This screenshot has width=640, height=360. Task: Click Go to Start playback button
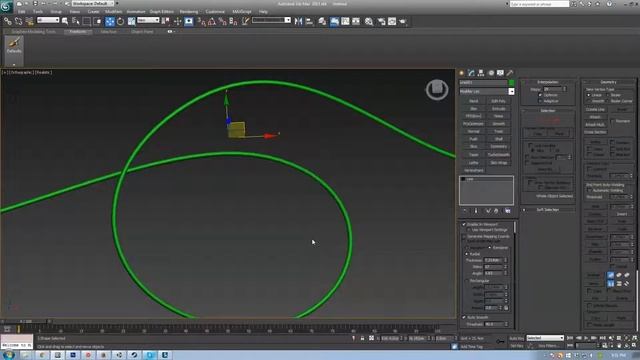570,338
